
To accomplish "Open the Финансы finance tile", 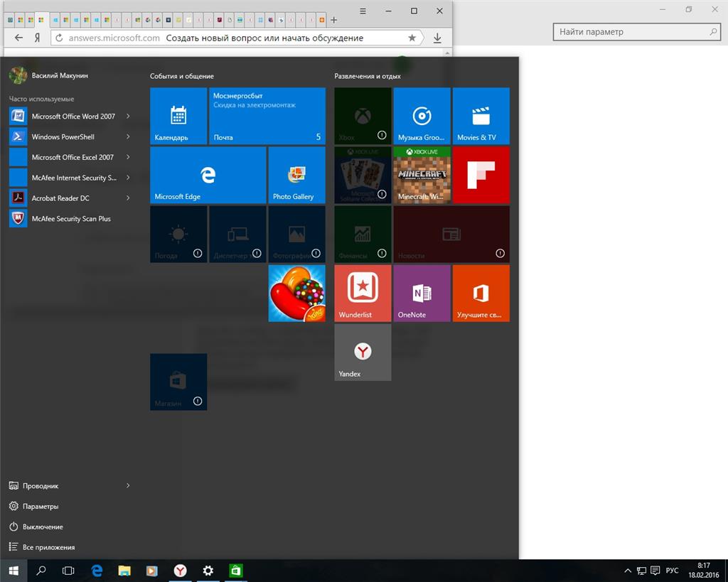I will [x=363, y=235].
